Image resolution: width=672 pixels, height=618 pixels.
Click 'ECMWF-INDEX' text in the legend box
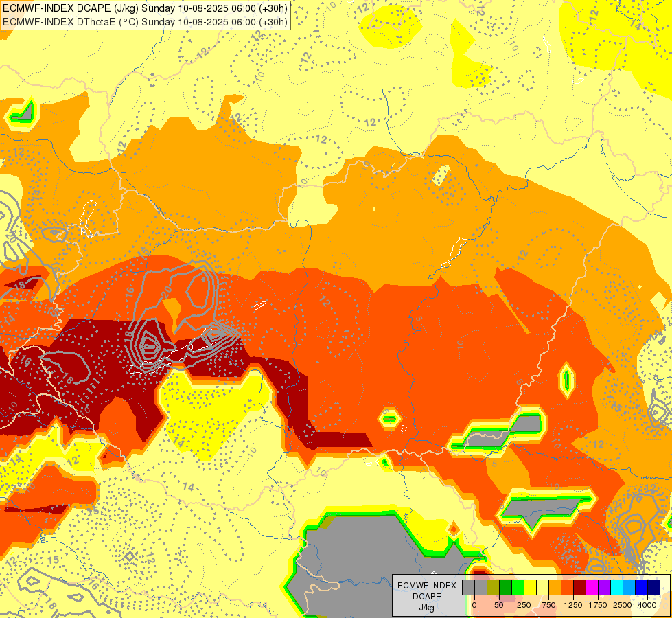[427, 586]
